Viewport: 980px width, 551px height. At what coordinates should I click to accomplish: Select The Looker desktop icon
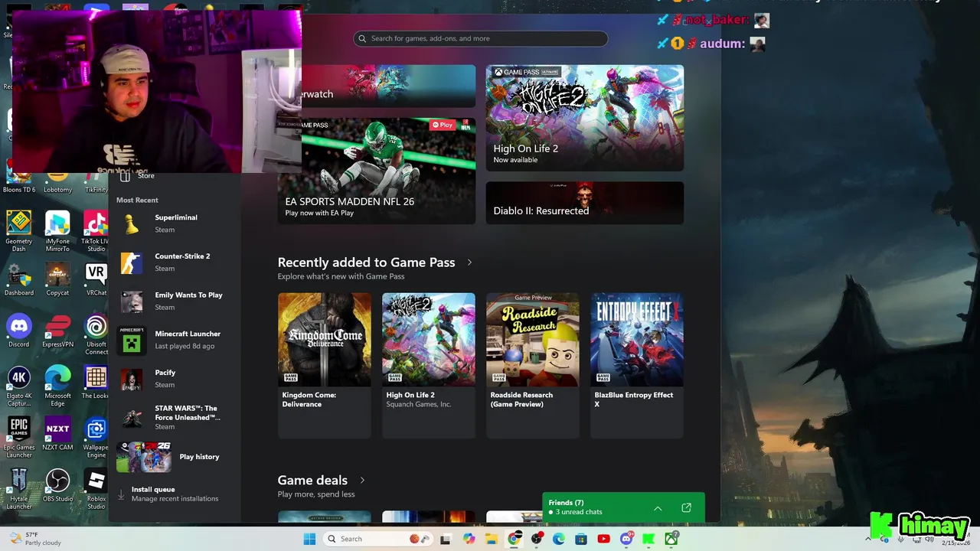pos(96,383)
